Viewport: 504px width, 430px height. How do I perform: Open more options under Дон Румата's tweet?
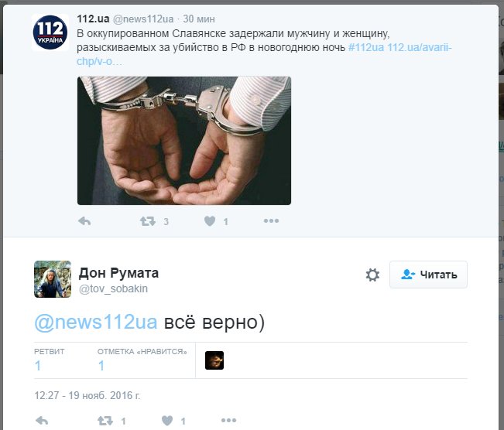tap(229, 420)
